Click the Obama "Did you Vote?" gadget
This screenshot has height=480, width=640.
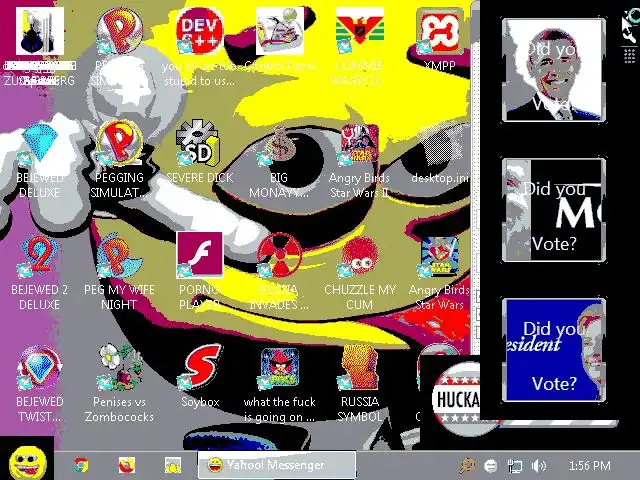[553, 70]
